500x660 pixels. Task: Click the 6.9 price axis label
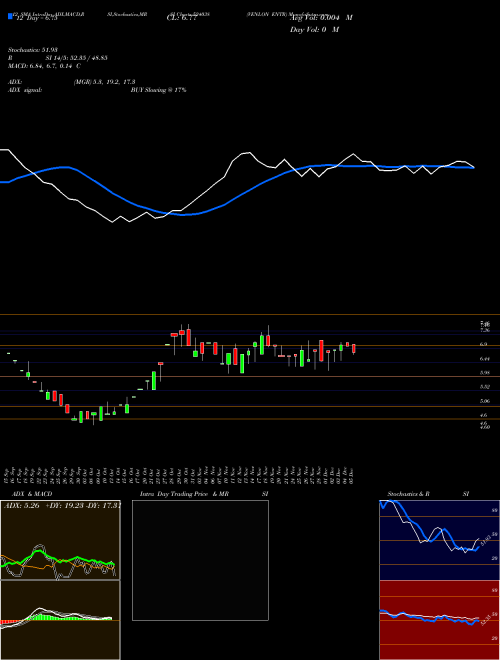pyautogui.click(x=484, y=344)
